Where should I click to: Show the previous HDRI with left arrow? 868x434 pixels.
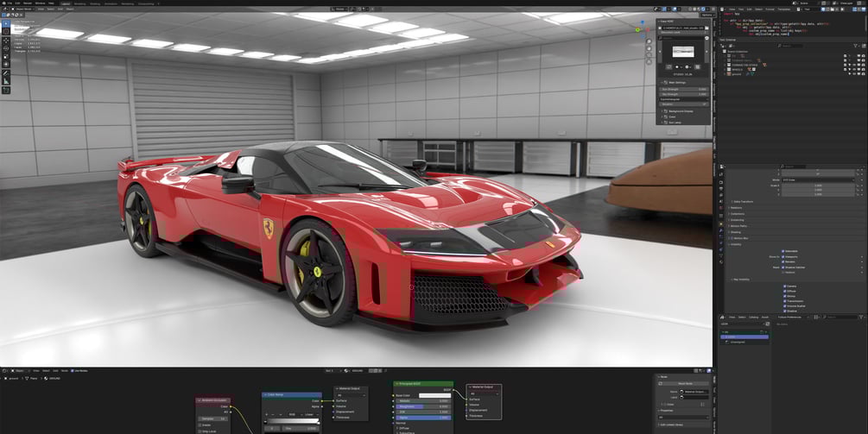point(660,53)
